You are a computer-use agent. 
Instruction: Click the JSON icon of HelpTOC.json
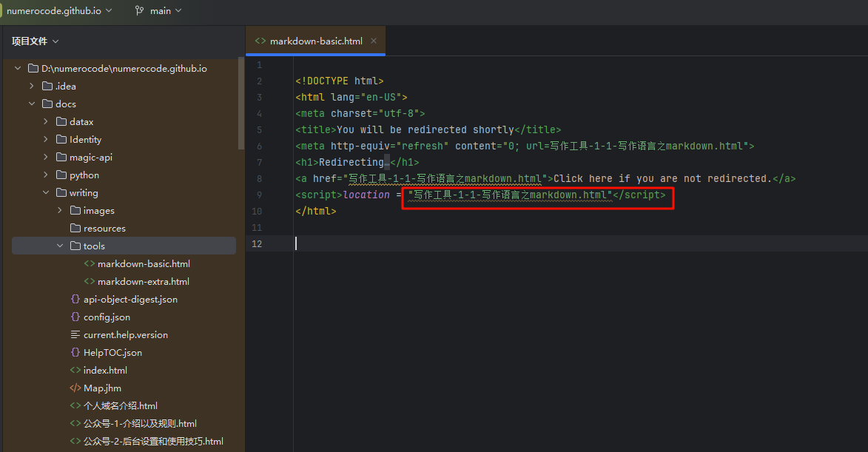[x=75, y=353]
